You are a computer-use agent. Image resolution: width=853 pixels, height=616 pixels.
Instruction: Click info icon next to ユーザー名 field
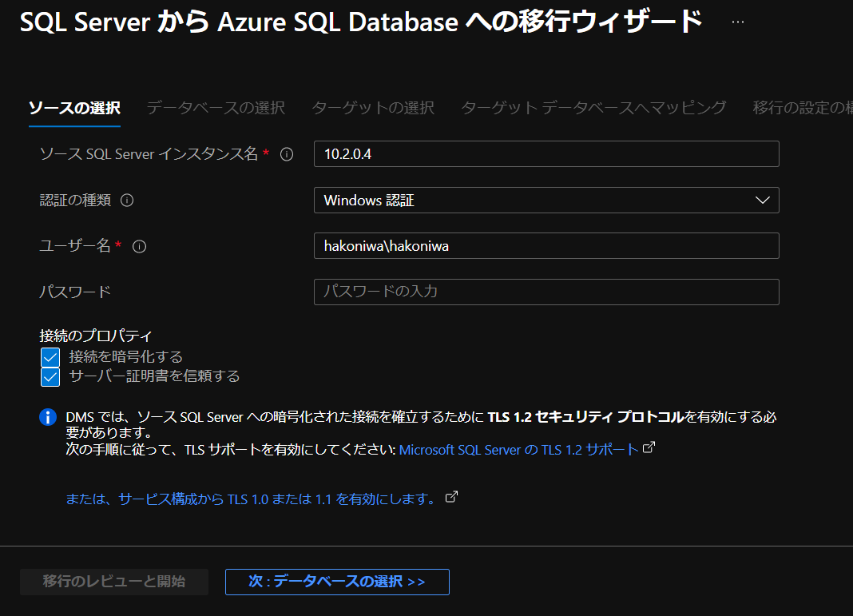point(140,246)
